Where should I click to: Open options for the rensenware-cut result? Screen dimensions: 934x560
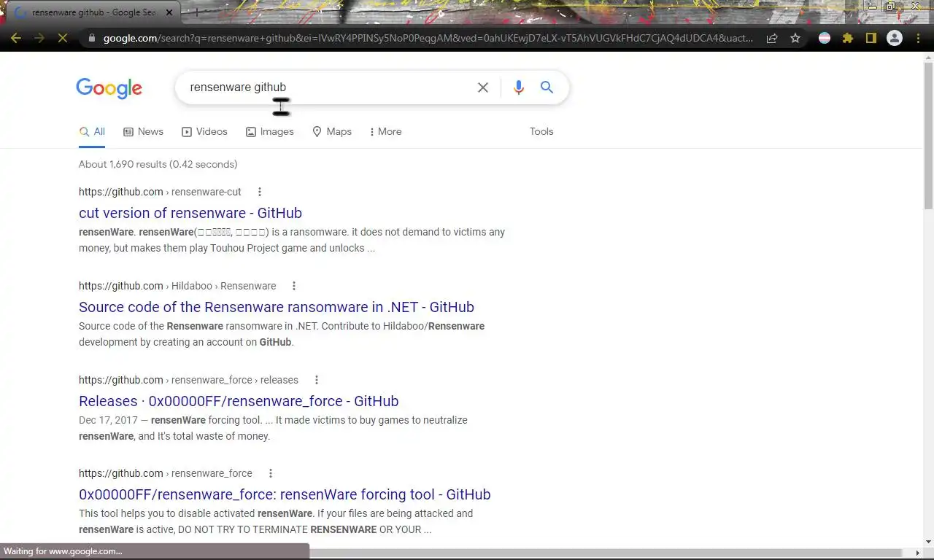(259, 192)
